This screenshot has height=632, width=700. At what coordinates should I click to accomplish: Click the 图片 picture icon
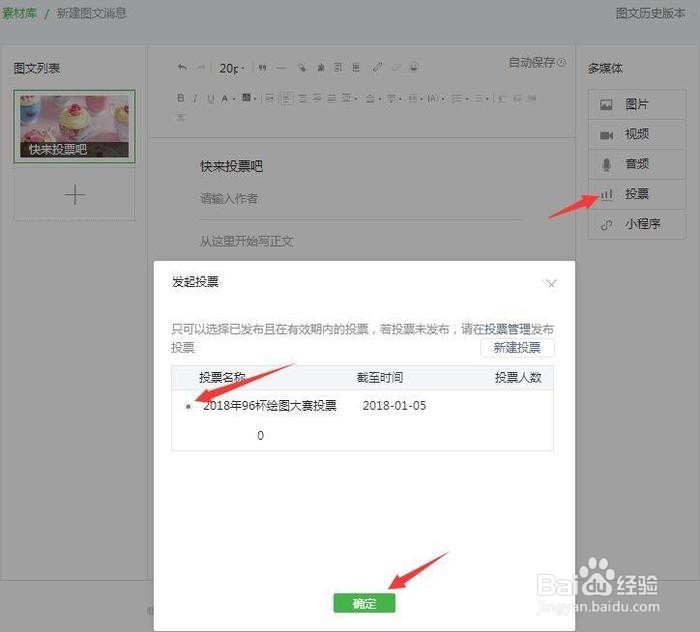(606, 105)
